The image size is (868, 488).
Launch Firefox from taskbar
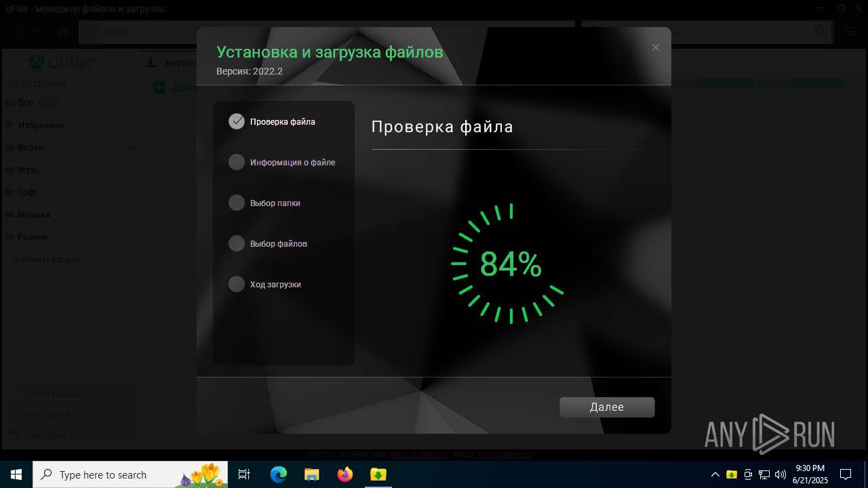pos(345,474)
